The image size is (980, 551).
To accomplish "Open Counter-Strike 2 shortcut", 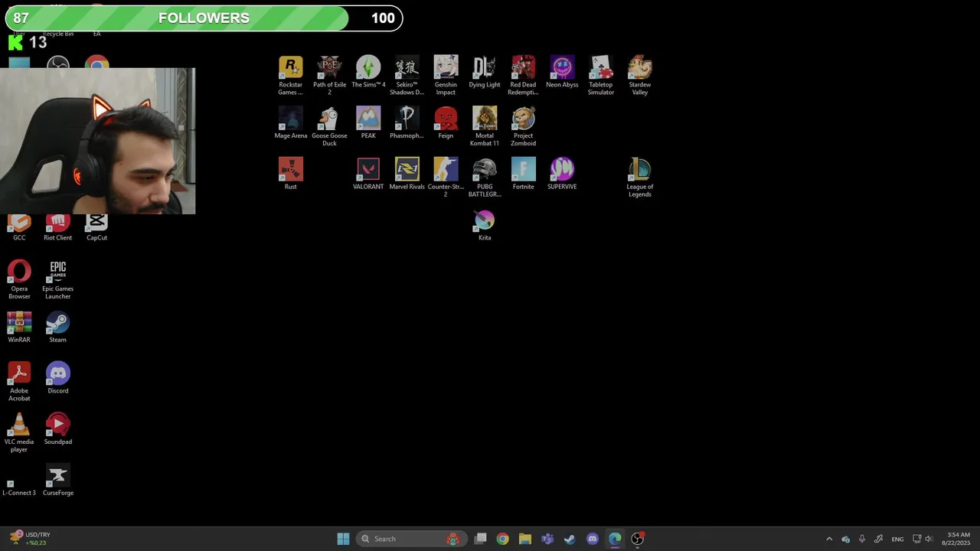I will (446, 178).
